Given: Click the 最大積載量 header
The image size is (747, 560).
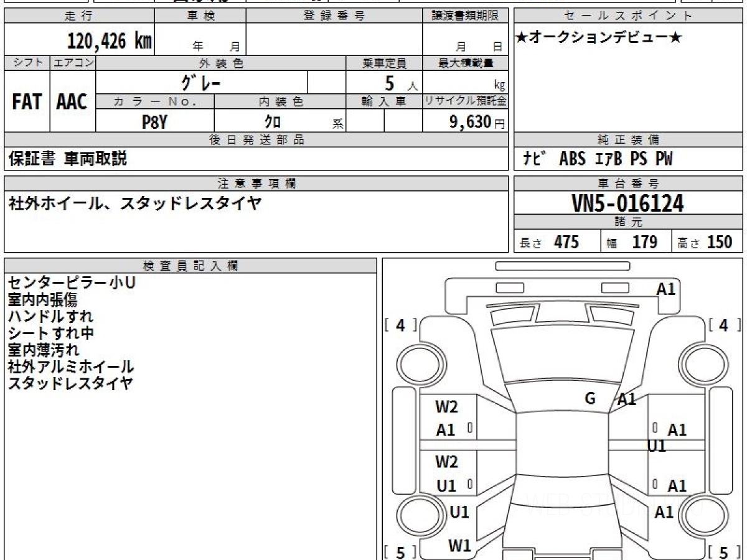Looking at the screenshot, I should pyautogui.click(x=465, y=63).
